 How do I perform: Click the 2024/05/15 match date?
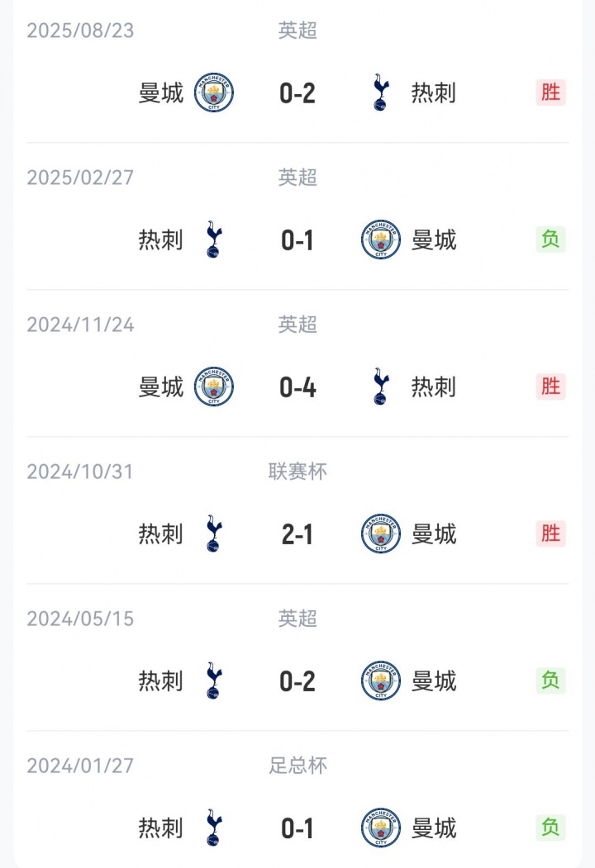80,619
